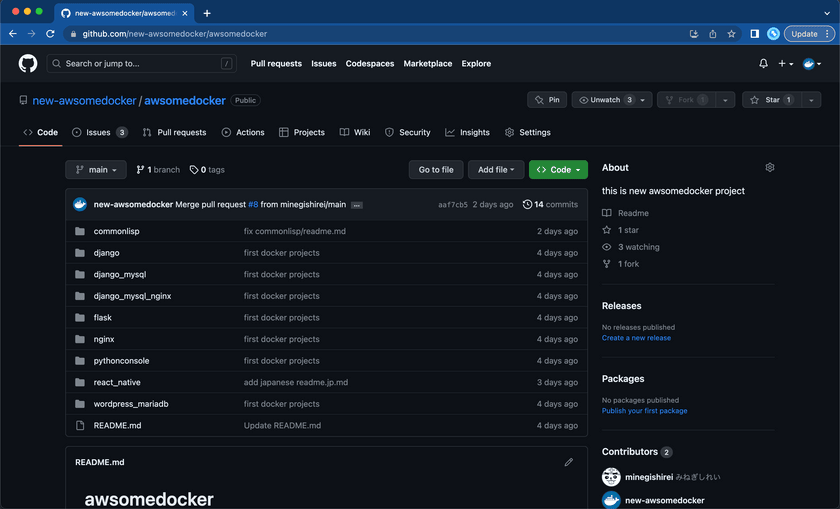Viewport: 840px width, 509px height.
Task: Click Create a new release
Action: point(636,338)
